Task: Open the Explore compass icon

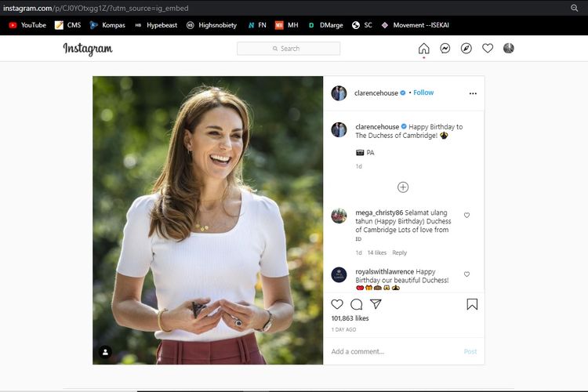Action: tap(466, 49)
